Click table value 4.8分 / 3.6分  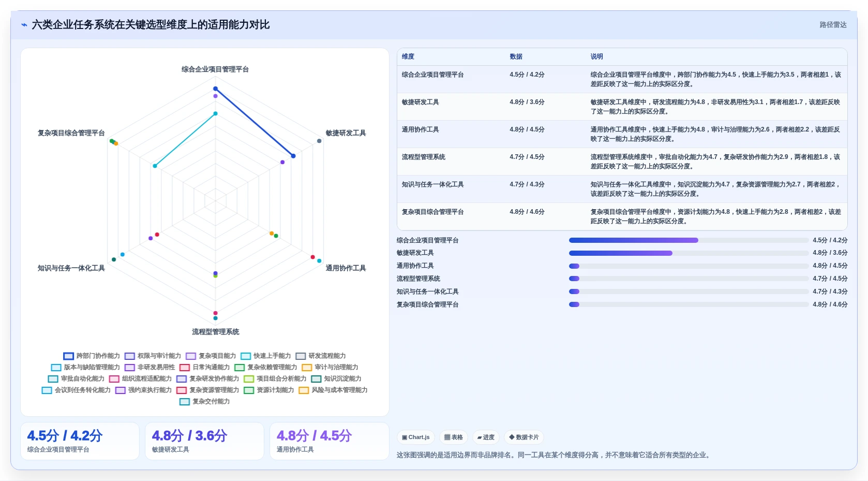click(x=527, y=102)
